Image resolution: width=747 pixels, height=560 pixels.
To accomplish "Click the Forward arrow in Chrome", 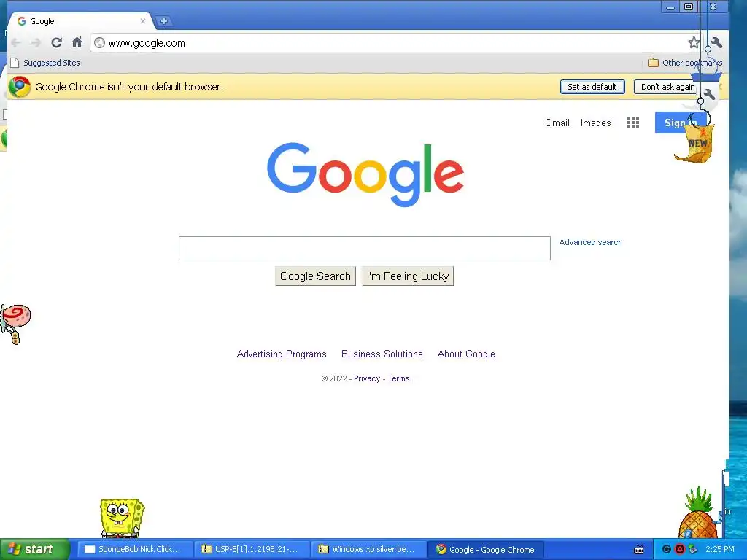I will click(36, 43).
